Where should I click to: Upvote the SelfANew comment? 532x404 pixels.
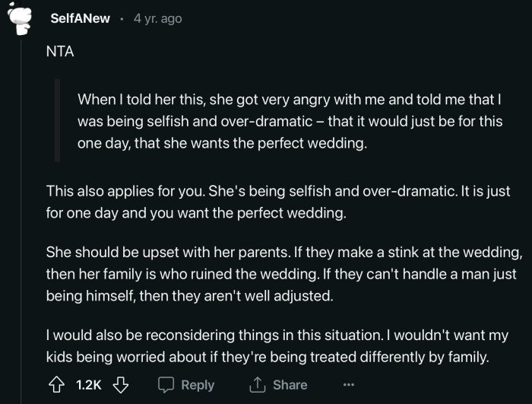point(56,385)
